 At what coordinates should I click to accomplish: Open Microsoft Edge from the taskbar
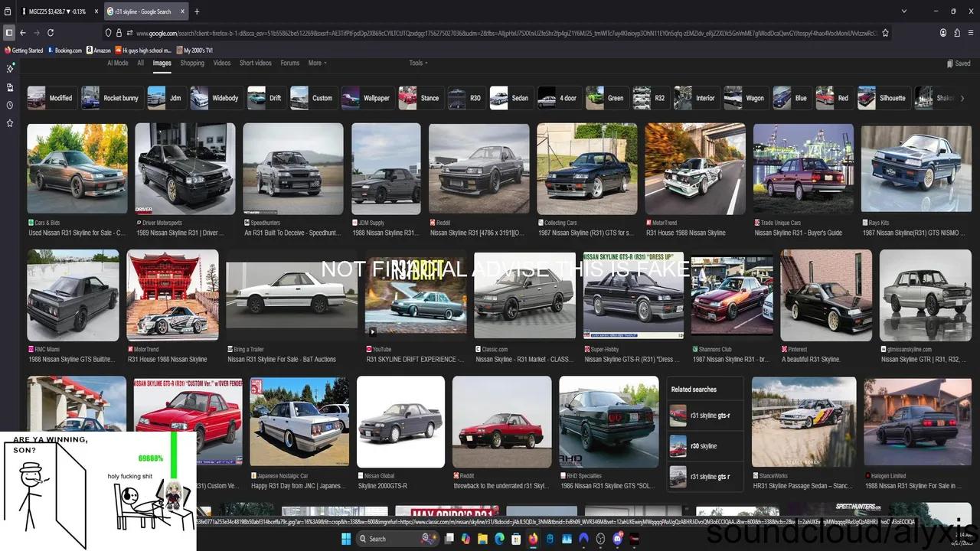point(499,539)
